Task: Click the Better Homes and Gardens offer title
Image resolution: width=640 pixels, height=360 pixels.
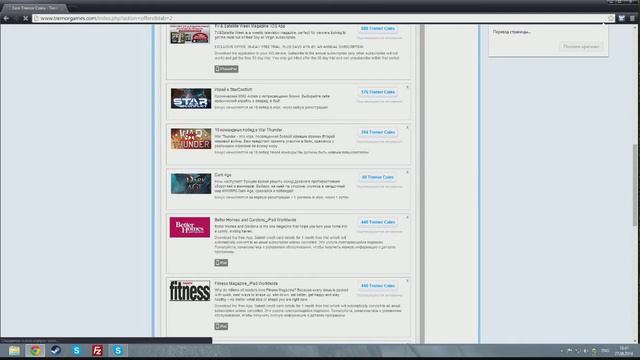Action: tap(256, 220)
